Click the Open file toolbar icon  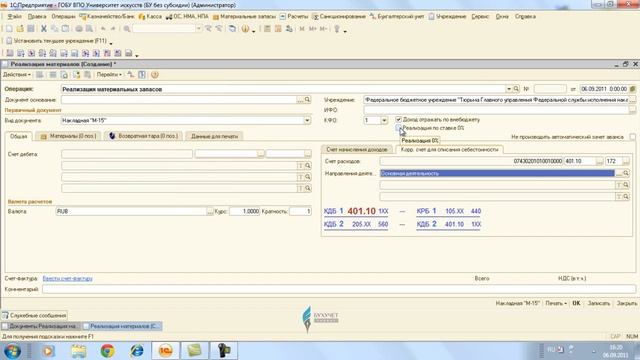(x=20, y=29)
